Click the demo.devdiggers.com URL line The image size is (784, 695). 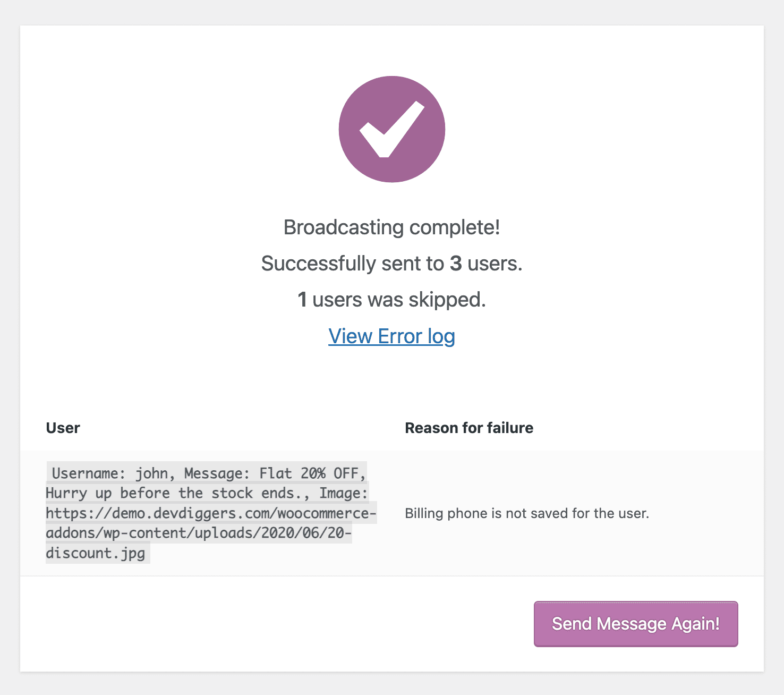coord(211,514)
